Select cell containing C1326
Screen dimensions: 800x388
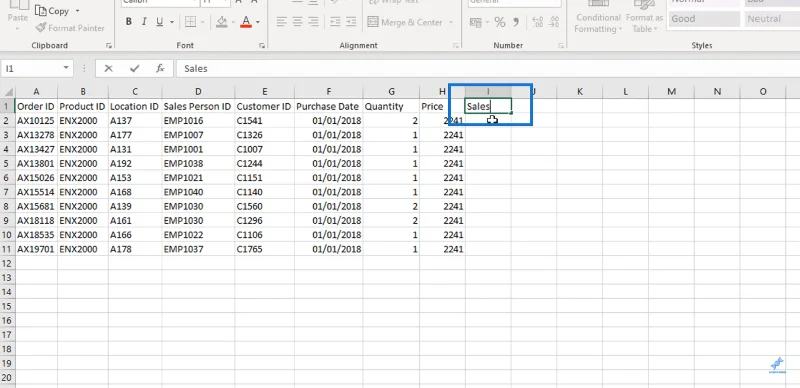[x=264, y=135]
